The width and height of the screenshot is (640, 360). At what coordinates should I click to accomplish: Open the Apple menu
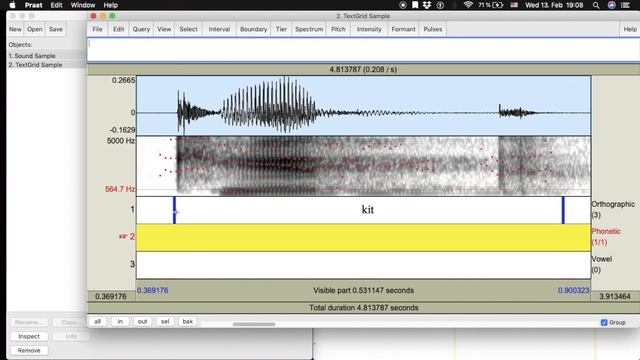[12, 5]
